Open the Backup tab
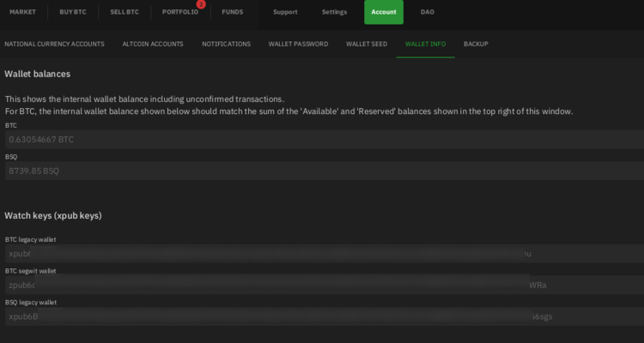The image size is (644, 343). 476,44
